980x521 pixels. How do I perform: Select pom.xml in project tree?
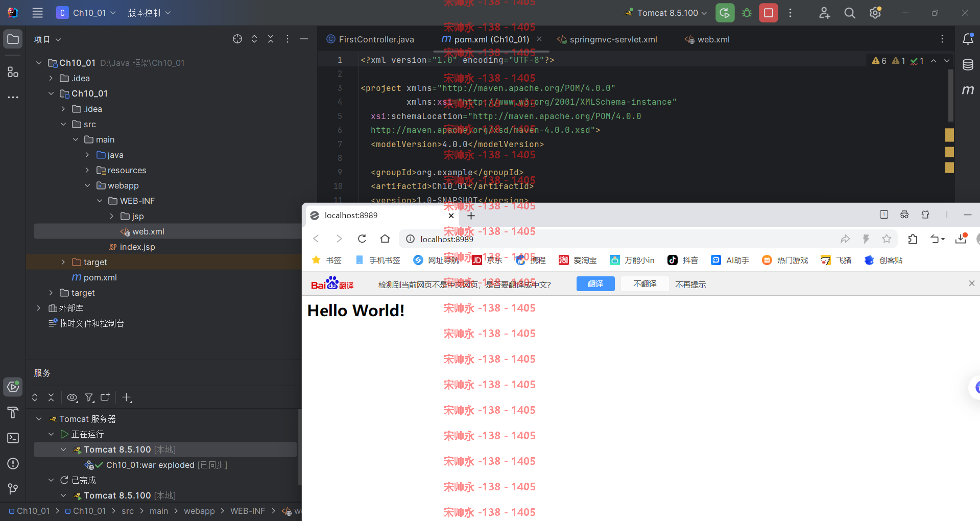(x=94, y=277)
